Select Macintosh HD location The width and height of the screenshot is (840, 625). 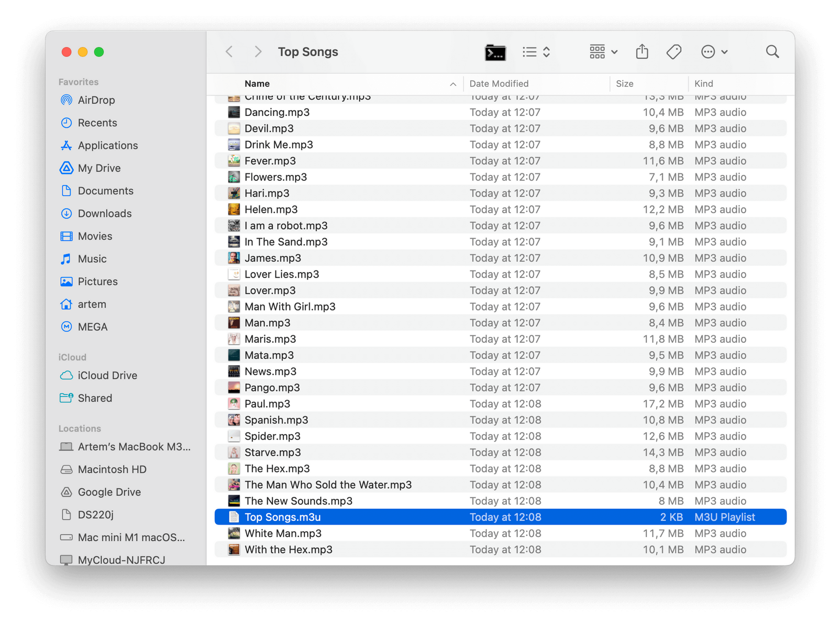pyautogui.click(x=112, y=469)
